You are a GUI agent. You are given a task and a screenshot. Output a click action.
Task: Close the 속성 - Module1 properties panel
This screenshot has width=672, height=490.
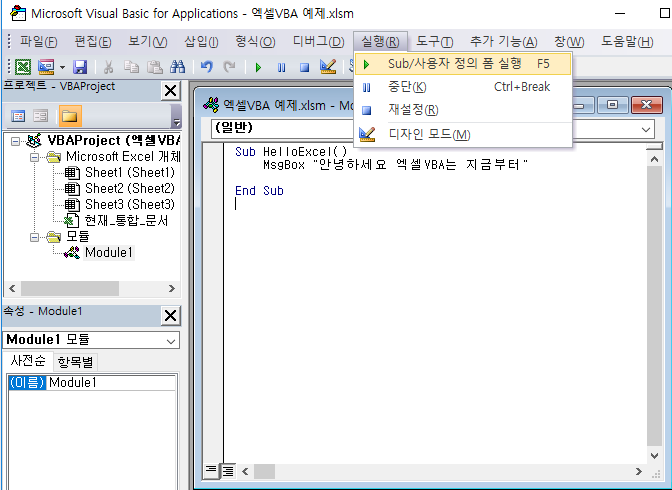pyautogui.click(x=171, y=316)
